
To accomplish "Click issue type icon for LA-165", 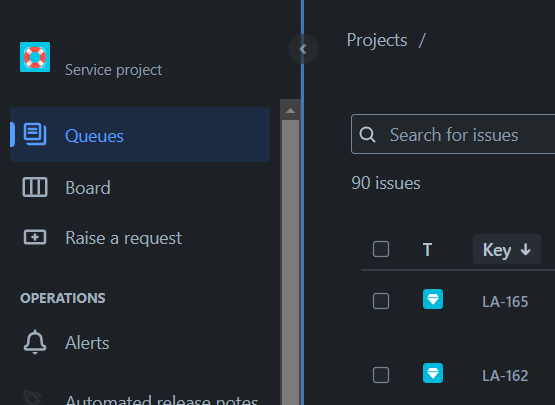I will point(433,299).
